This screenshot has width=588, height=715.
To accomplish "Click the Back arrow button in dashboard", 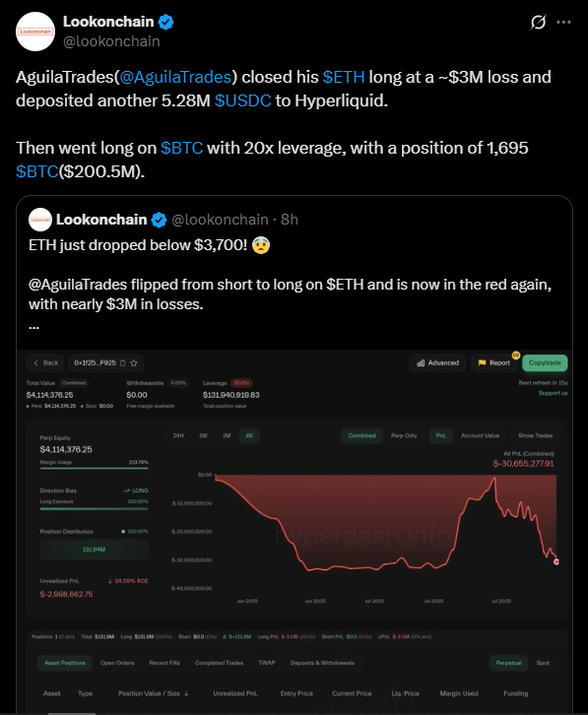I will click(x=45, y=363).
